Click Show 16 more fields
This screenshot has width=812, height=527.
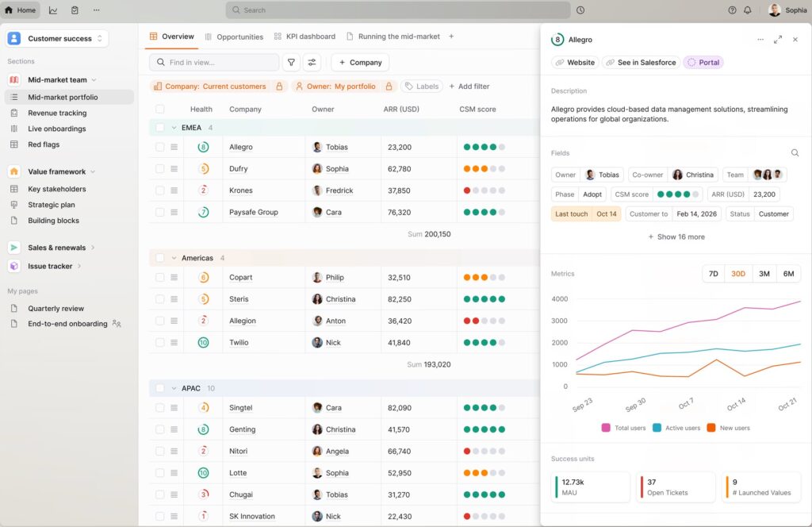(676, 237)
